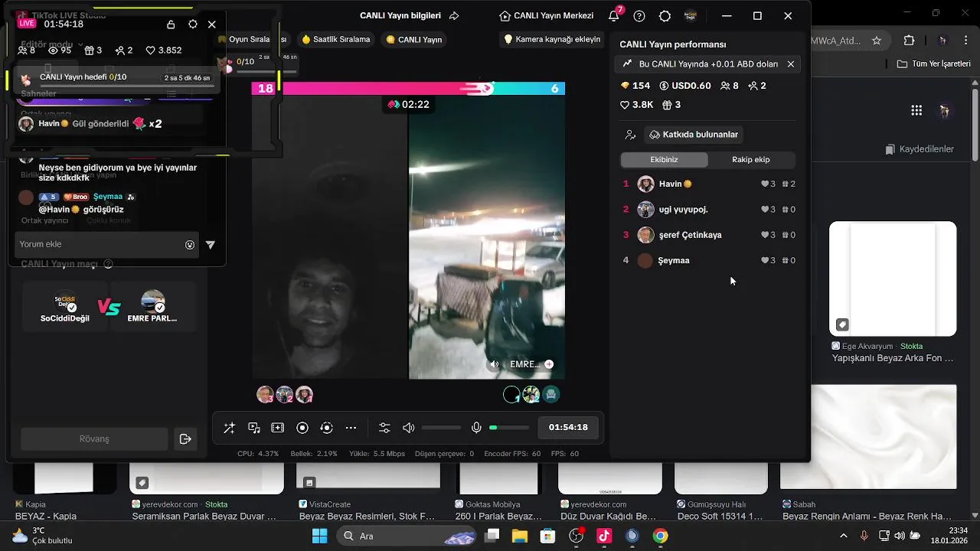Open CANLI Yayın maçı help icon
This screenshot has height=551, width=980.
point(108,264)
